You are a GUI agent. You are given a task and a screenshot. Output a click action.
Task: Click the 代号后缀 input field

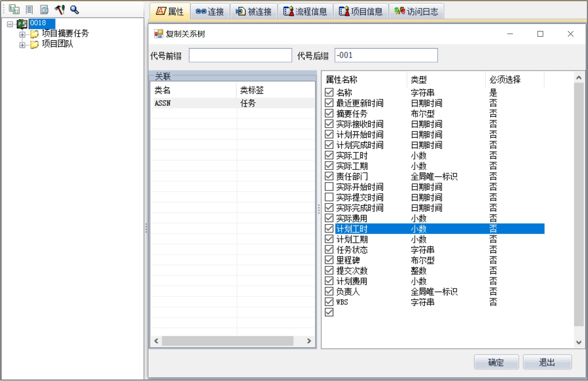(386, 55)
